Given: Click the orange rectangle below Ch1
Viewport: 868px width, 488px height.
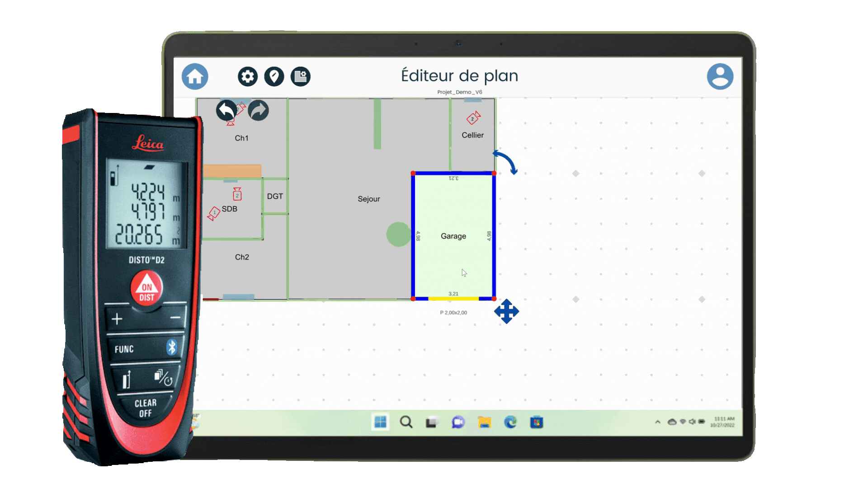Looking at the screenshot, I should (x=232, y=171).
